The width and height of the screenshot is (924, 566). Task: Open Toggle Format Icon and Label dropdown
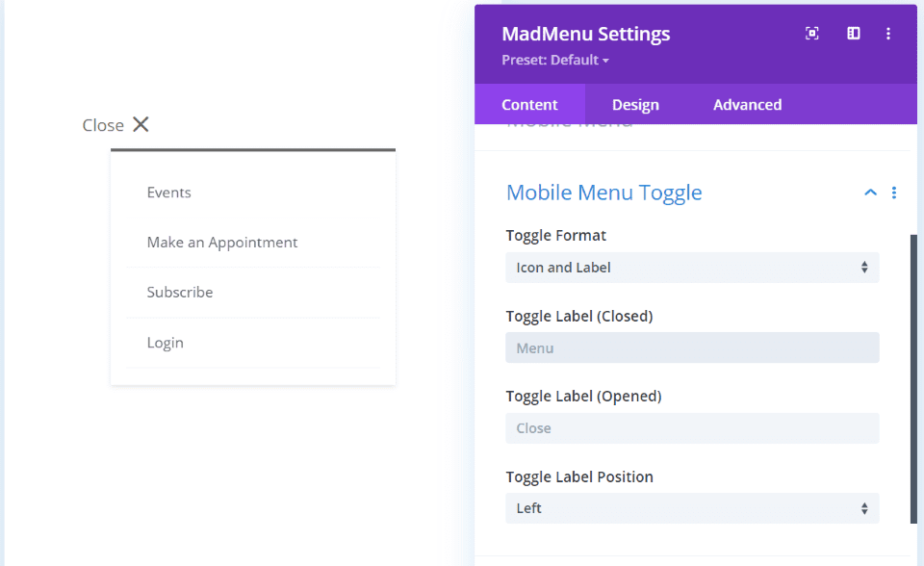pyautogui.click(x=692, y=268)
